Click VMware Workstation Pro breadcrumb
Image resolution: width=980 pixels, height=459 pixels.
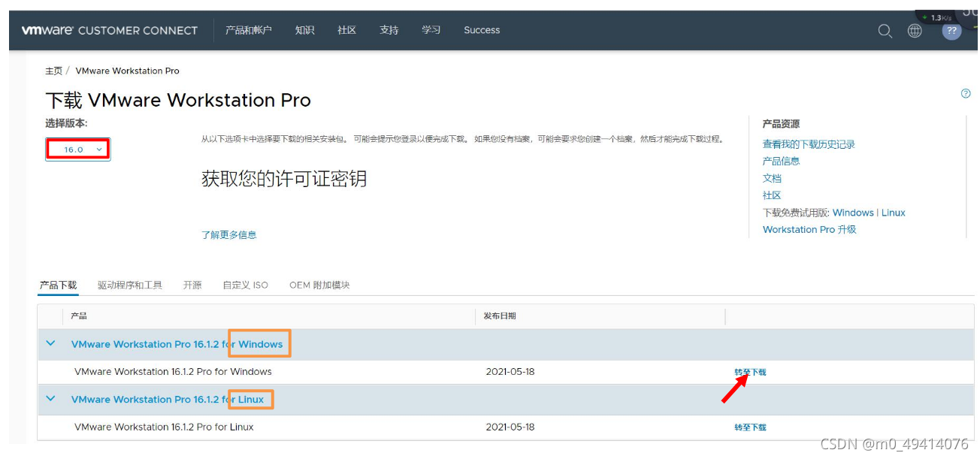point(127,71)
